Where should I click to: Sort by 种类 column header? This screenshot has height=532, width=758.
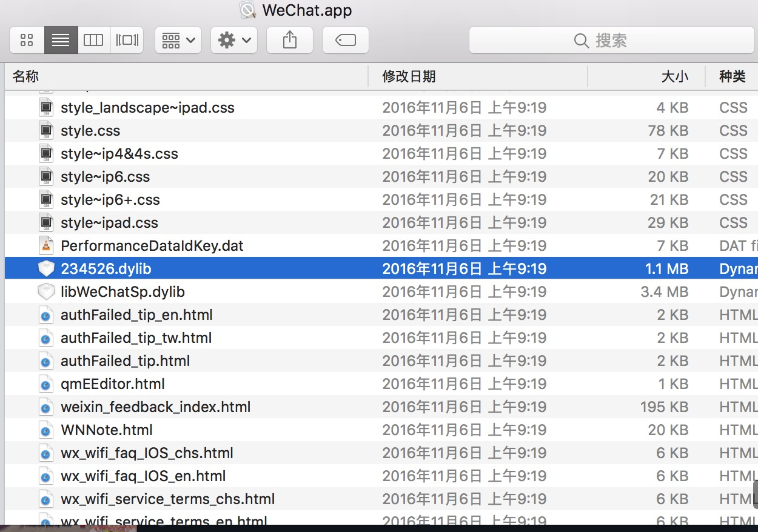(732, 76)
